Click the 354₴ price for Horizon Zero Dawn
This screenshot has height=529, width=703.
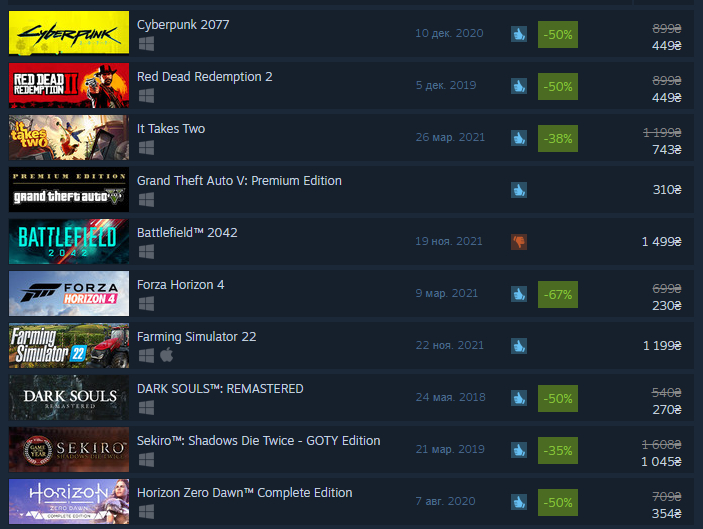tap(666, 514)
